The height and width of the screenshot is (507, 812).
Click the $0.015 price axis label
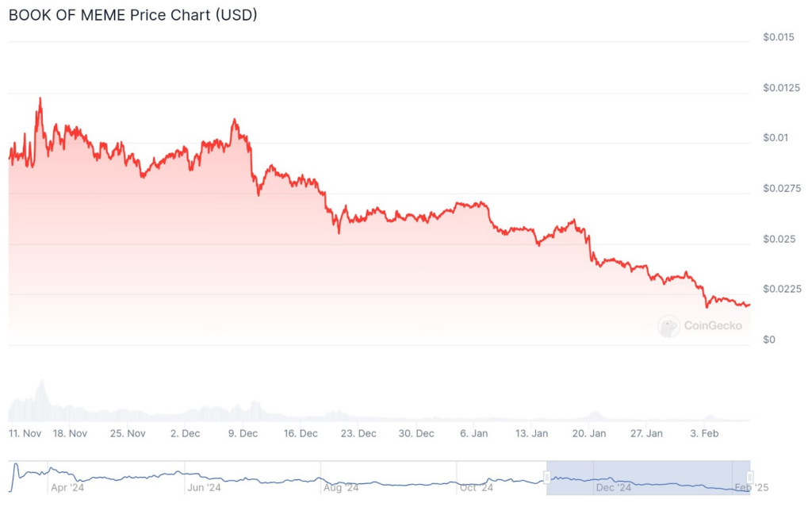[x=779, y=37]
